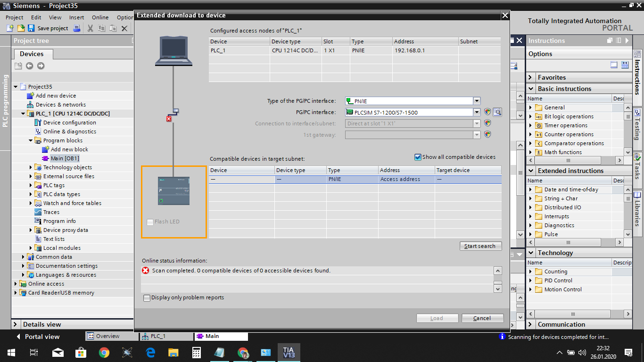Check Display only problem reports

point(147,298)
